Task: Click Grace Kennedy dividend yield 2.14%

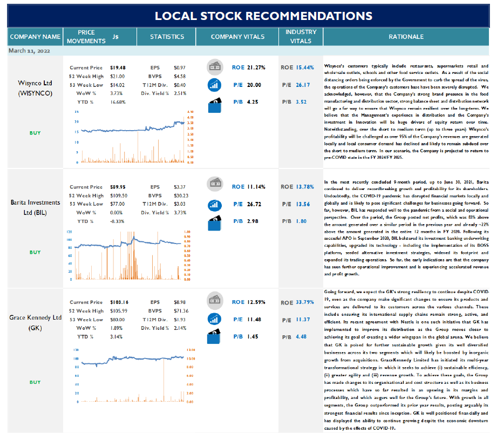Action: tap(180, 328)
